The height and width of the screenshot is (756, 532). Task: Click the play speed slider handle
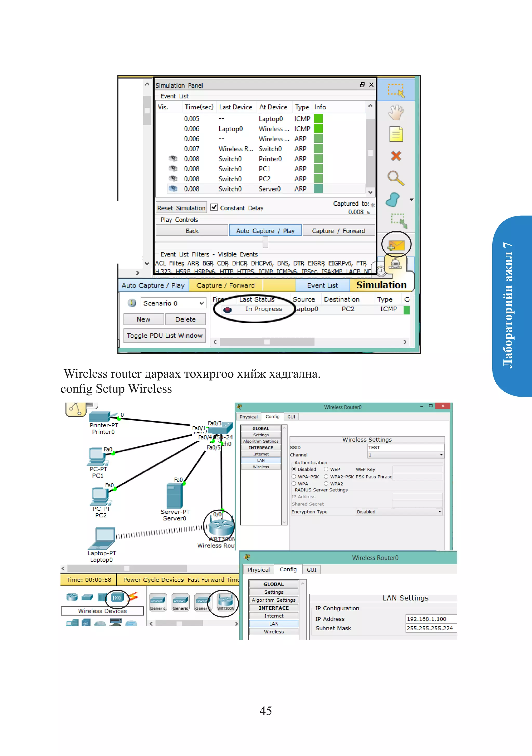(x=265, y=243)
